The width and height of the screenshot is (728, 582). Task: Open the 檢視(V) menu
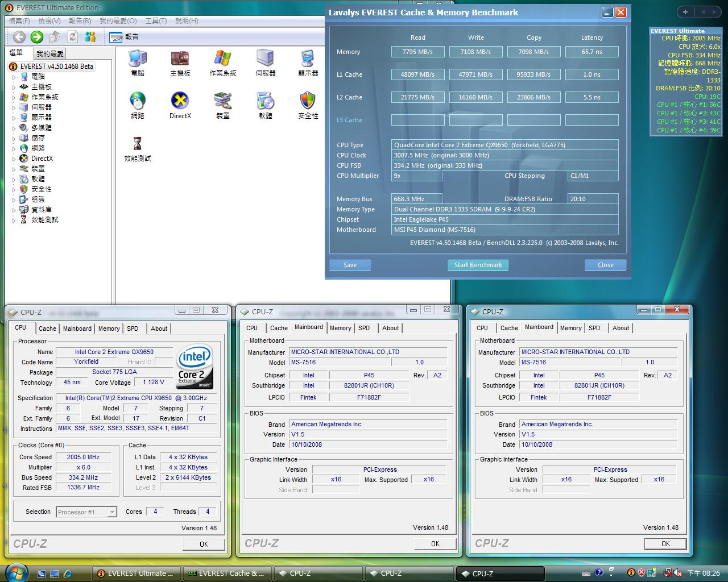pos(49,21)
